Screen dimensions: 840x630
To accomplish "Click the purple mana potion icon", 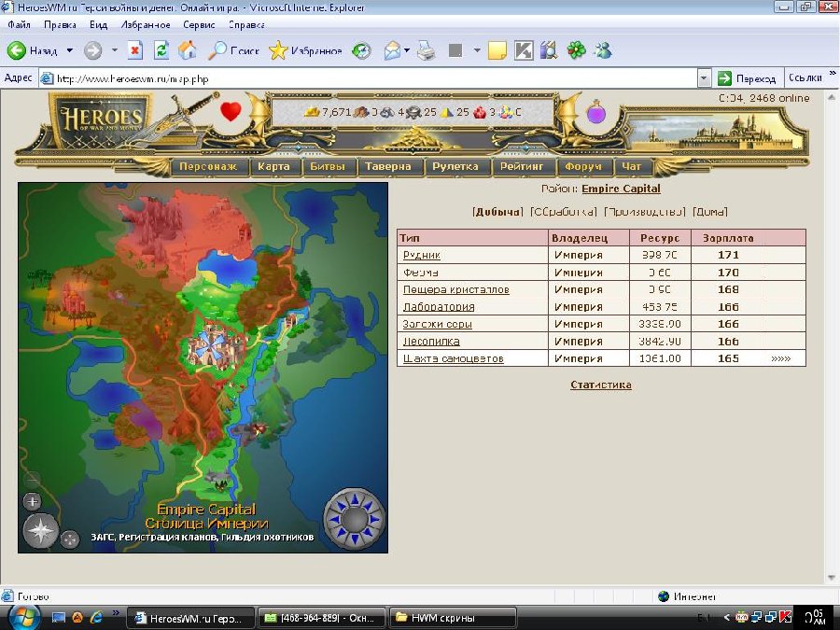I will point(595,113).
